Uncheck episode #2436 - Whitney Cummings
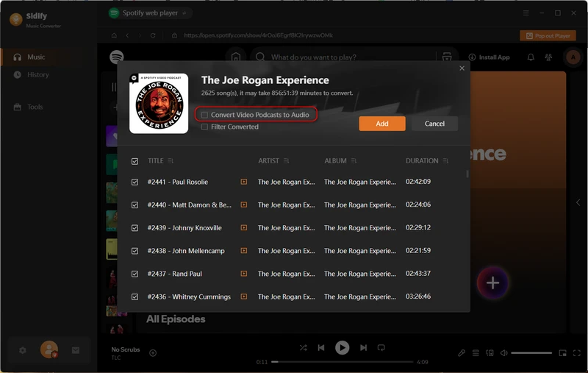588x373 pixels. click(x=135, y=296)
